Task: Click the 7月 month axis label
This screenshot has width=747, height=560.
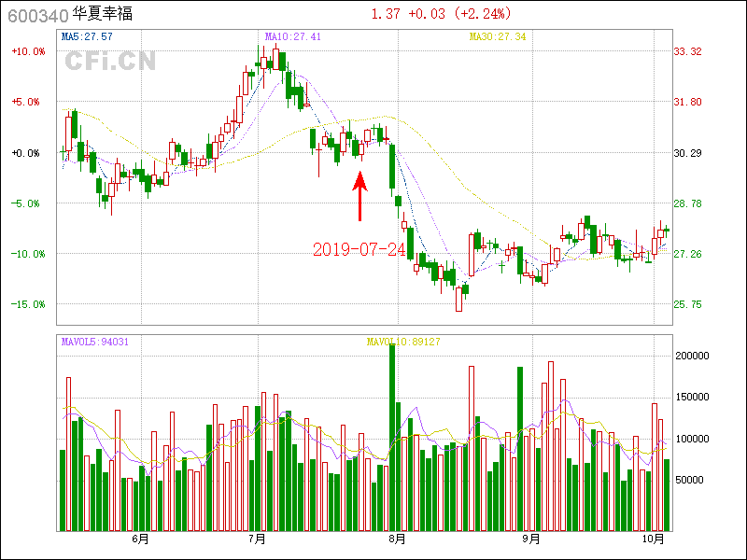Action: (x=258, y=539)
